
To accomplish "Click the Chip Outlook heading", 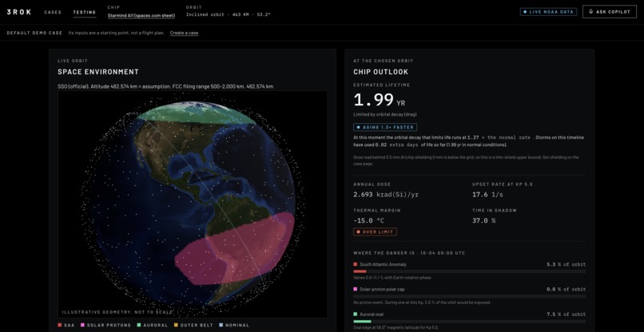I will tap(381, 72).
